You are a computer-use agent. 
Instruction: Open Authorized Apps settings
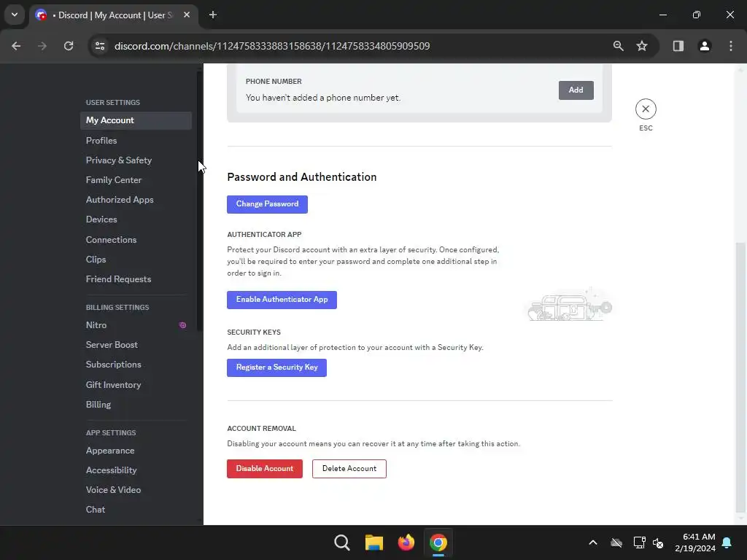pos(136,200)
